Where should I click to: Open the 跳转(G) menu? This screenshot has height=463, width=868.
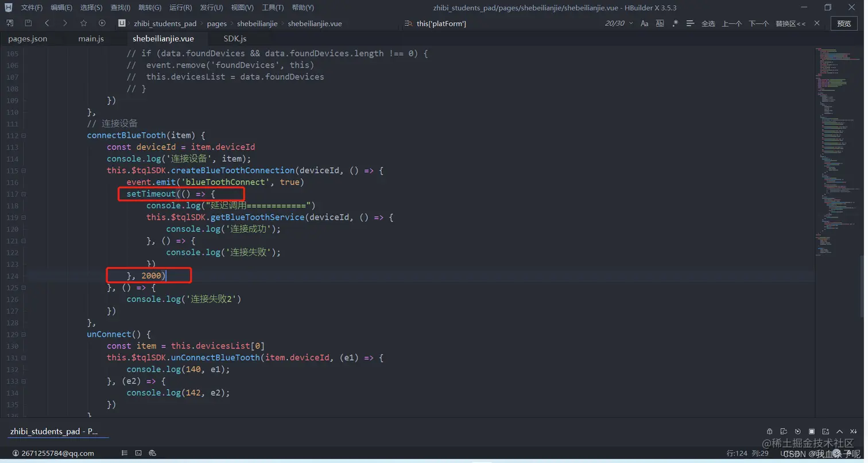(150, 7)
